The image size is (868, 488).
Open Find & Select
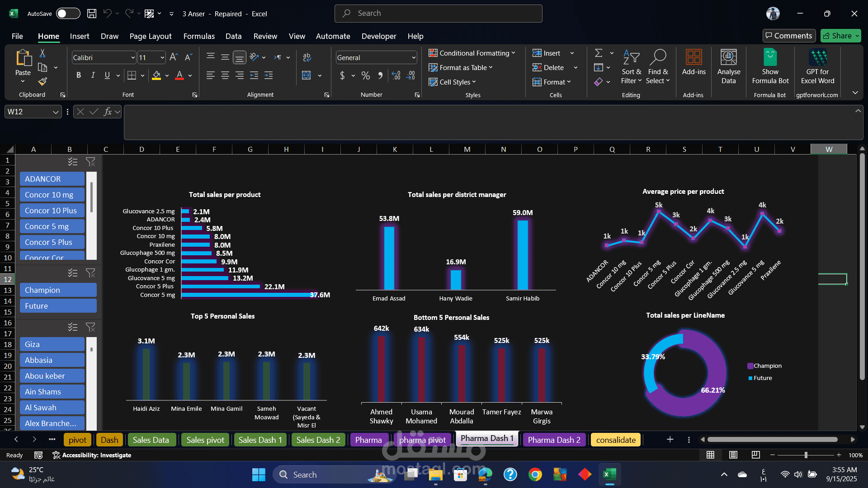point(658,67)
